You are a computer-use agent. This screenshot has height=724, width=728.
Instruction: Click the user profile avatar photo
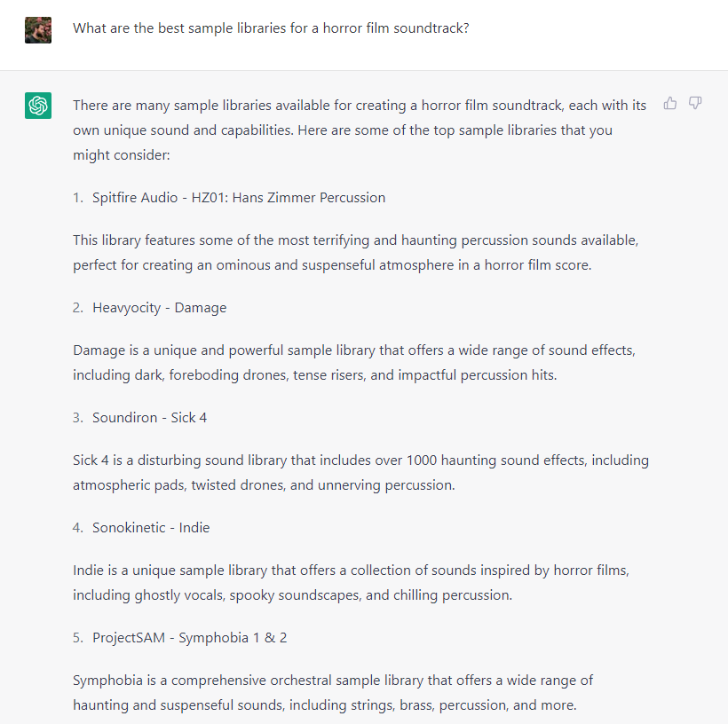point(38,30)
